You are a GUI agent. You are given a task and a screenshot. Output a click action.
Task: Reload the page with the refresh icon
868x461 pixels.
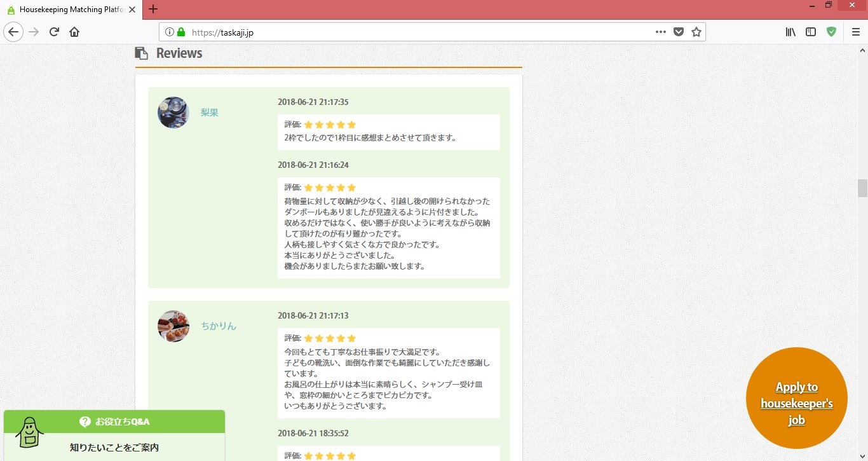click(x=54, y=32)
